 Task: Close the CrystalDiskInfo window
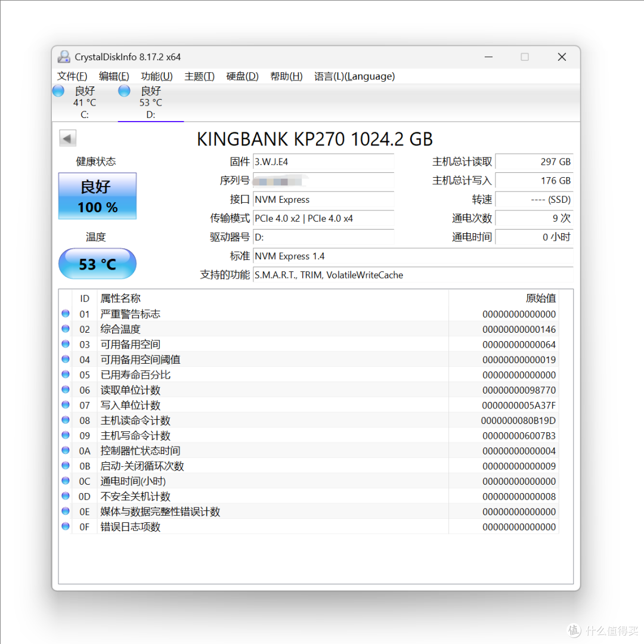tap(562, 57)
